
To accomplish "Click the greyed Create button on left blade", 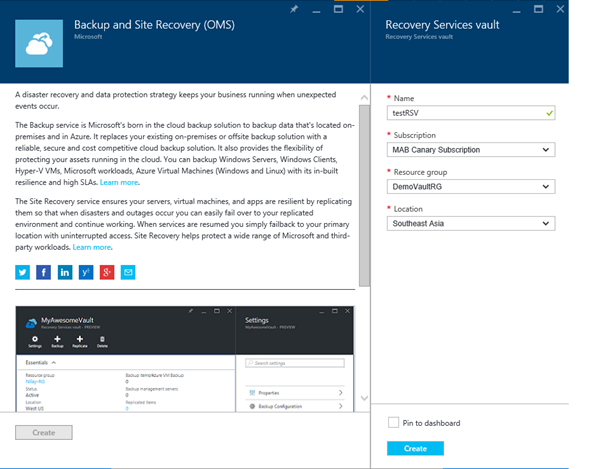I will pyautogui.click(x=44, y=432).
